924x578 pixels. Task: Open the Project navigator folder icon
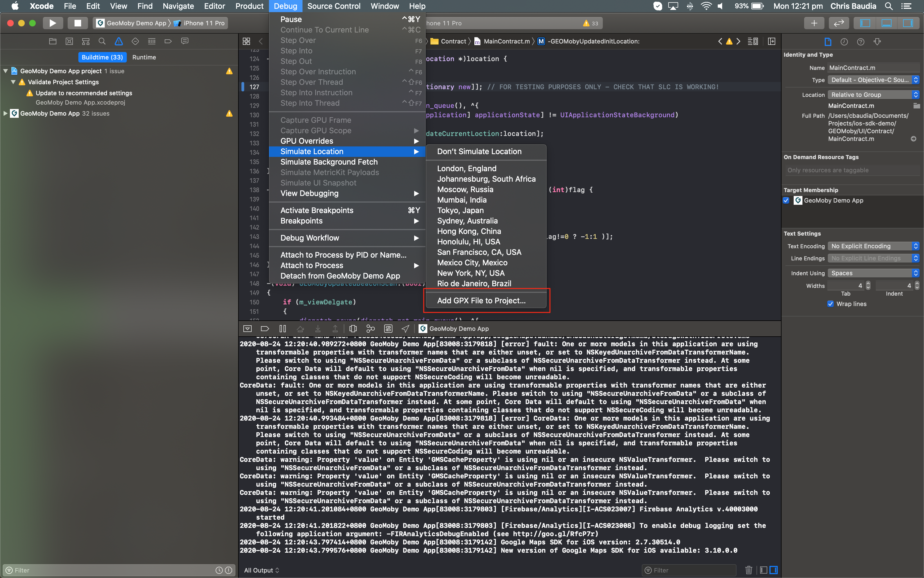pyautogui.click(x=53, y=41)
